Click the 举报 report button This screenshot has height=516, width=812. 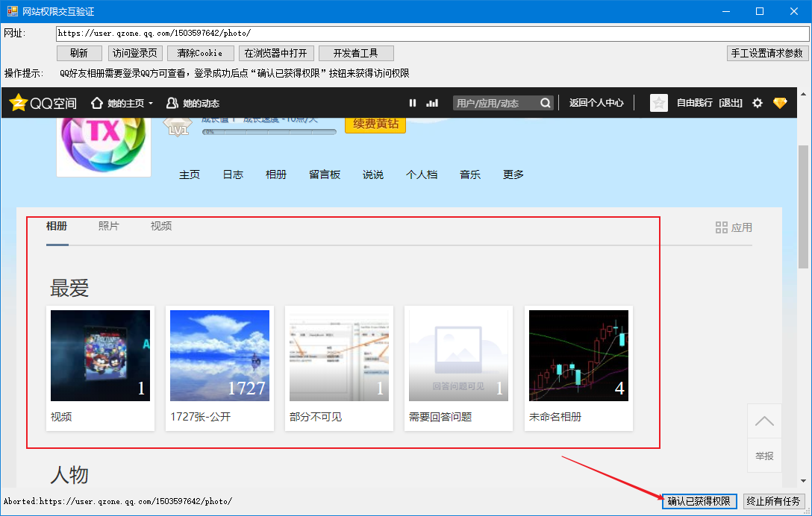pyautogui.click(x=764, y=456)
